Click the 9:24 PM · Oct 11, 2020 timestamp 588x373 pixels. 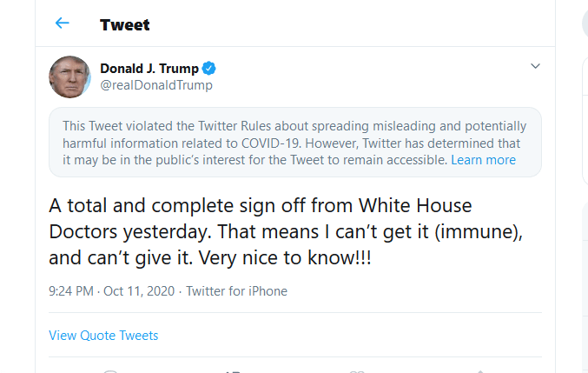[109, 291]
